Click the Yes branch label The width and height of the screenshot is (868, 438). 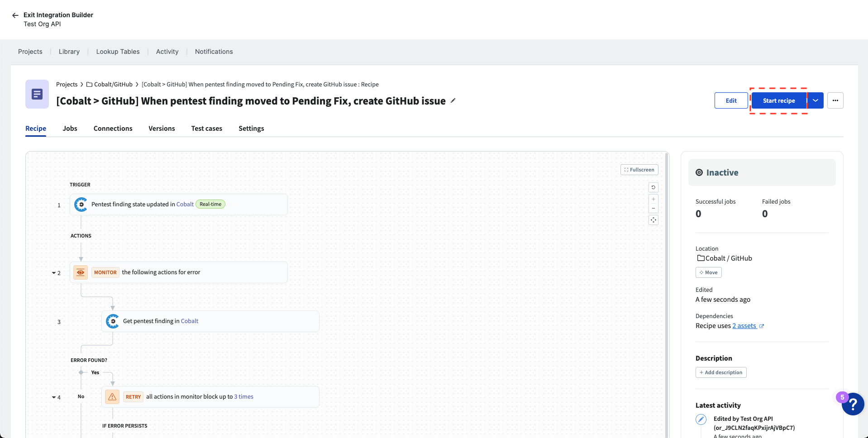[95, 373]
